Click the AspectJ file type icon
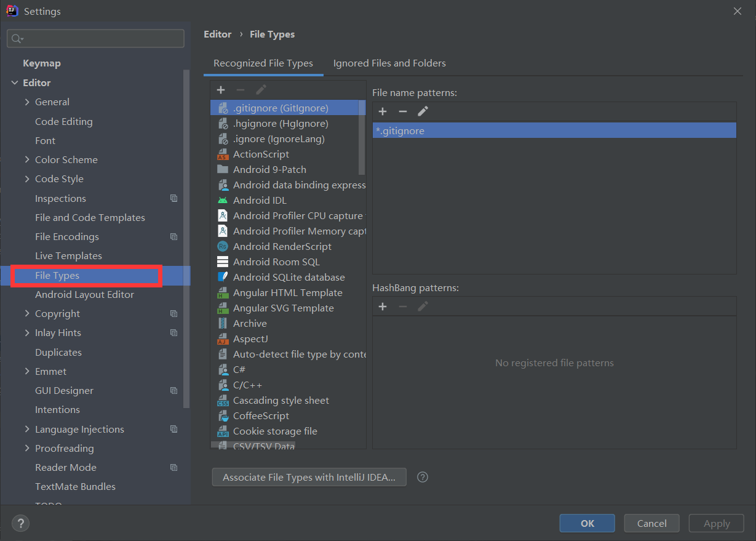The height and width of the screenshot is (541, 756). point(223,339)
